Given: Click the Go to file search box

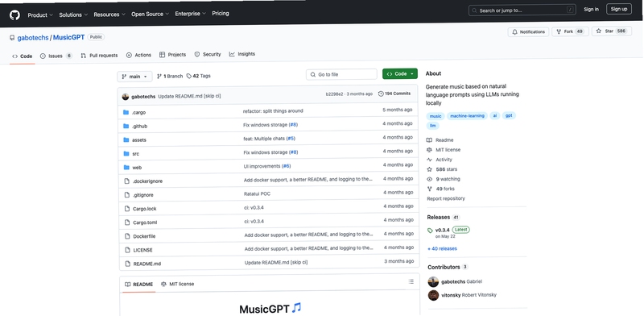Looking at the screenshot, I should 341,74.
